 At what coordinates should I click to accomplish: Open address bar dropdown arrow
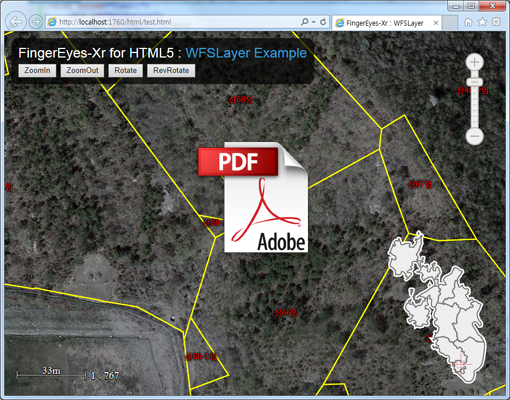[x=314, y=22]
